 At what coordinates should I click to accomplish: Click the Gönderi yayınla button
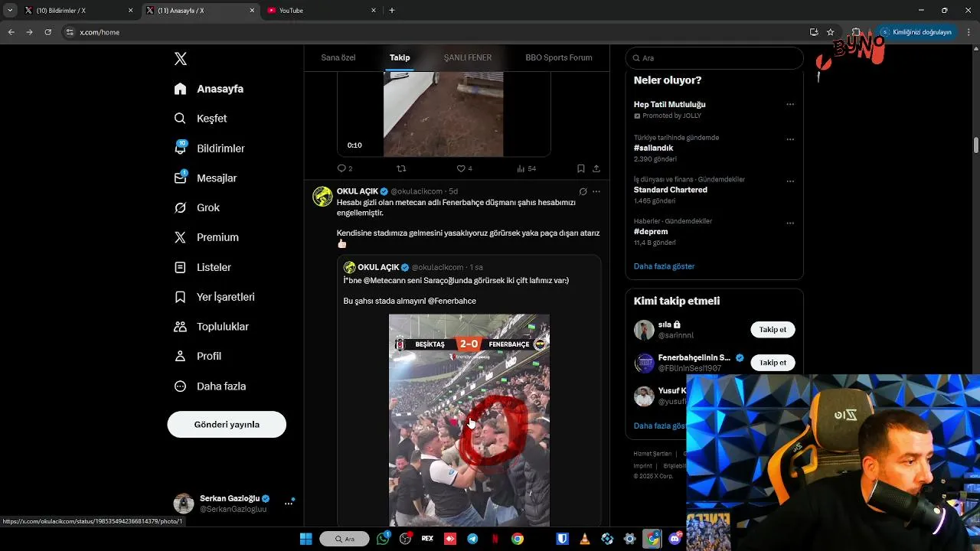(227, 424)
